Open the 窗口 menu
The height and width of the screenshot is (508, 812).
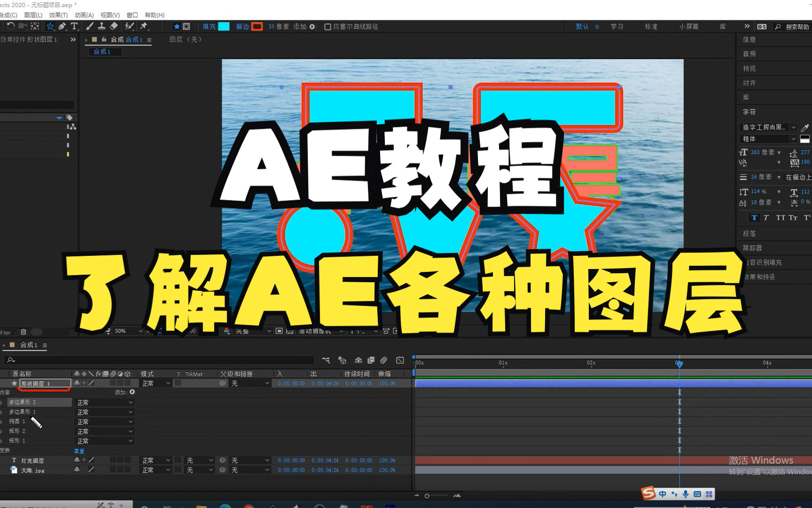132,15
